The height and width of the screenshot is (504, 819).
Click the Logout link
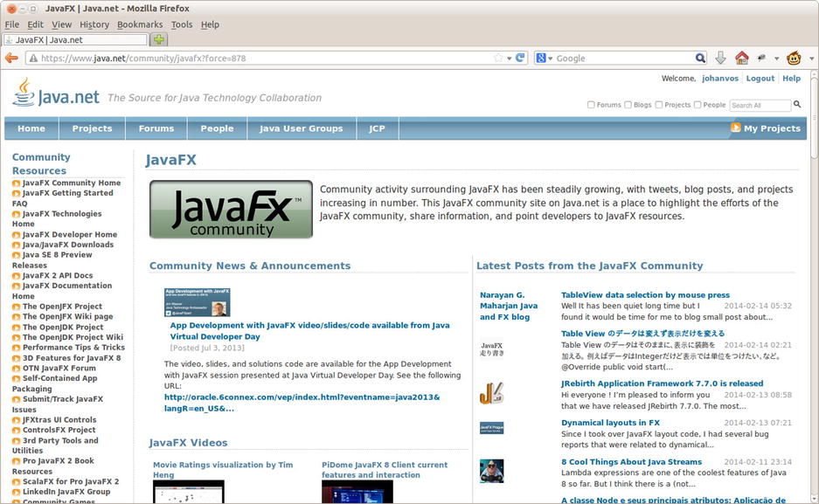[760, 79]
